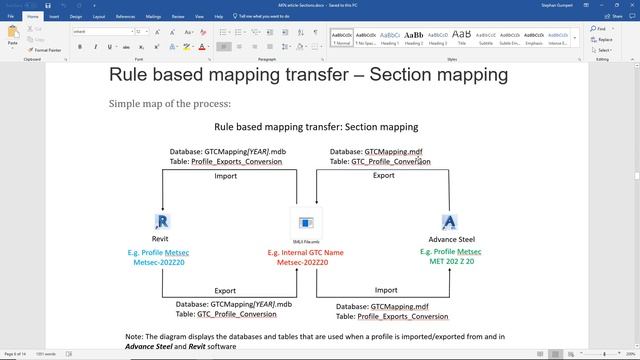The image size is (640, 360).
Task: Apply strikethrough formatting
Action: [x=126, y=47]
